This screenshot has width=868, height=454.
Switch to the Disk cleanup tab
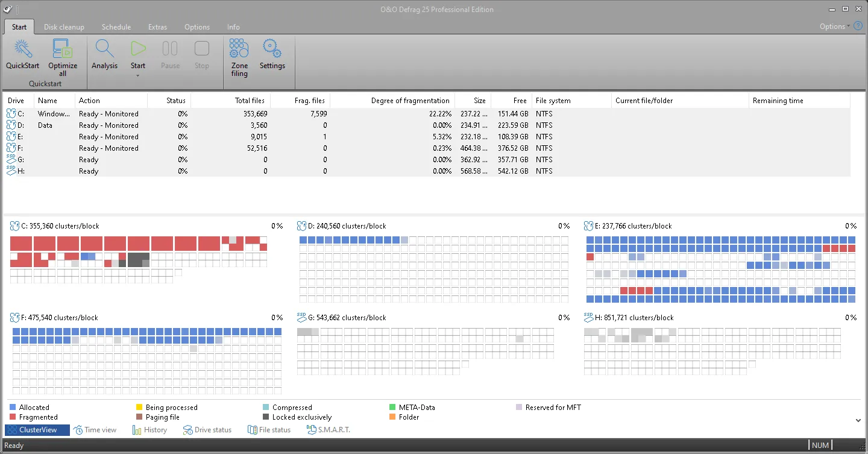(64, 27)
